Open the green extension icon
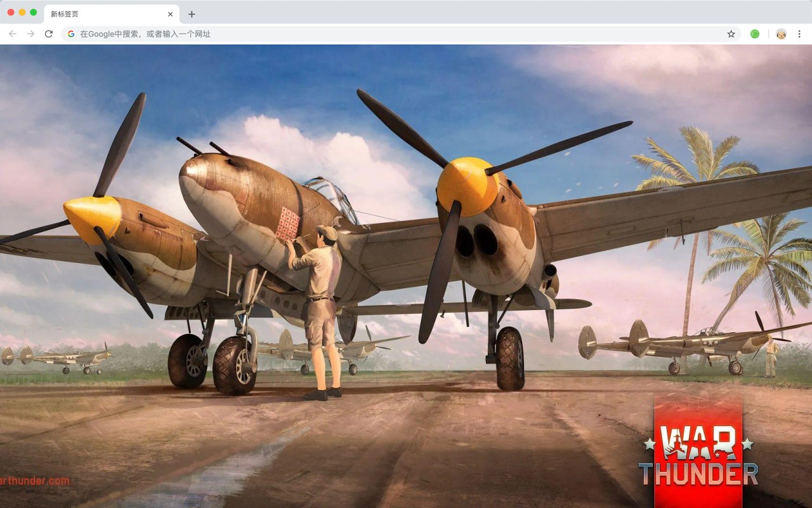The image size is (812, 508). point(755,34)
